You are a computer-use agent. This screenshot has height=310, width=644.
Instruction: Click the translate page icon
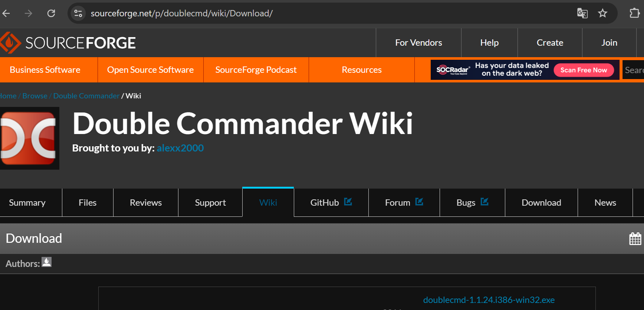coord(582,13)
